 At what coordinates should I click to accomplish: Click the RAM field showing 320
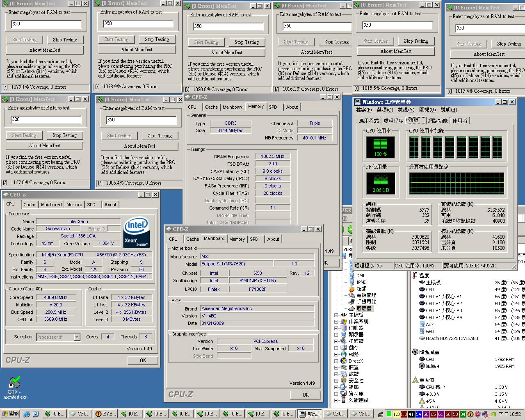coord(46,119)
